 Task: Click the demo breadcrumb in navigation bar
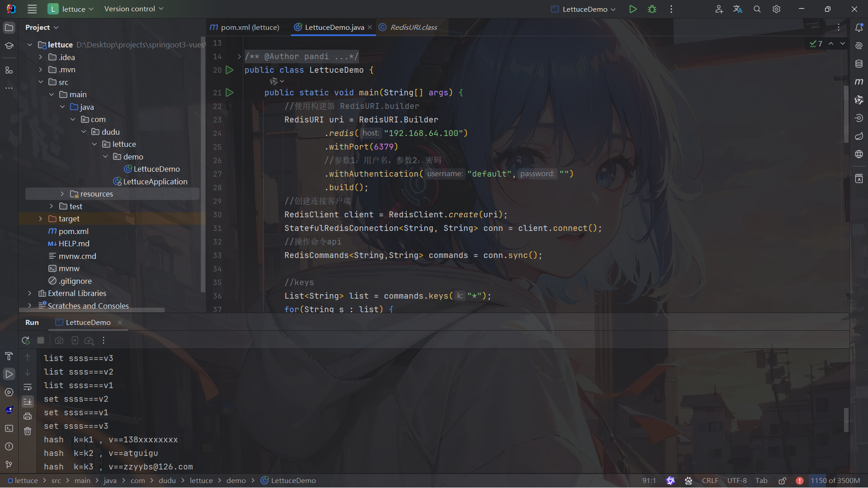coord(236,481)
